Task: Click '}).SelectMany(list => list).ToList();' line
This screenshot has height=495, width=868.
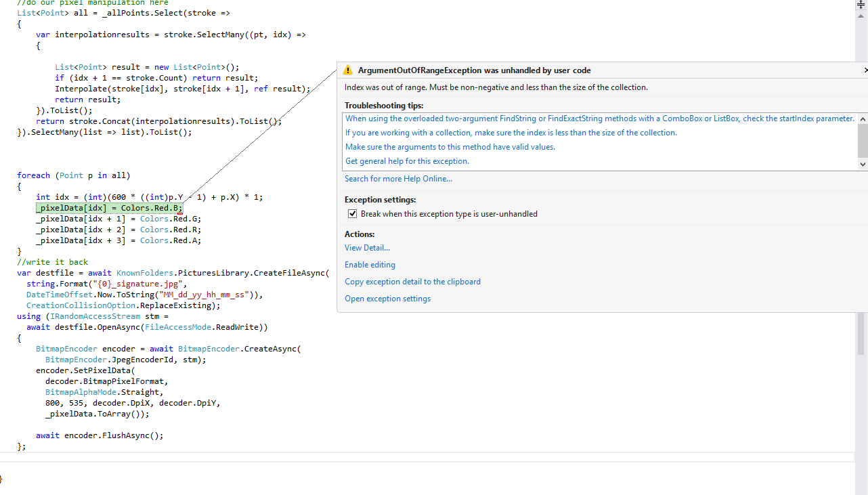Action: point(104,132)
